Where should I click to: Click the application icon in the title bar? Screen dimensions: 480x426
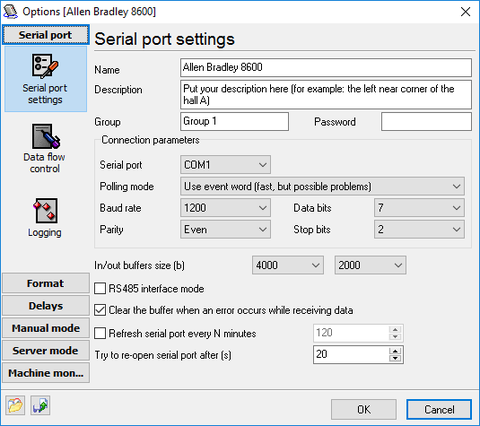click(10, 11)
